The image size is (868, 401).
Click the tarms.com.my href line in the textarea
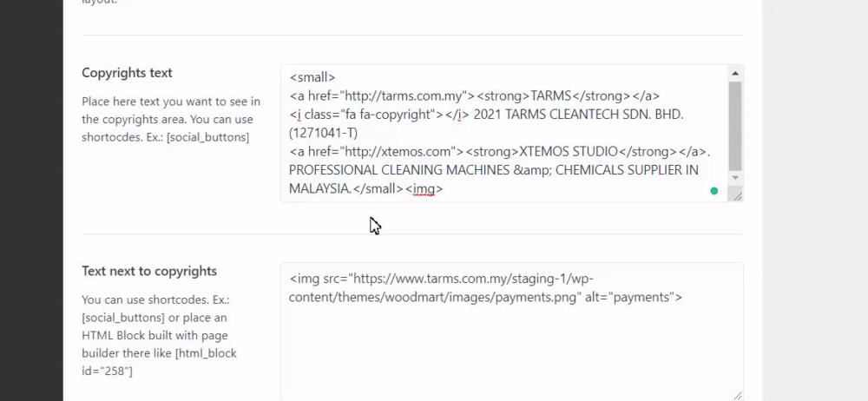475,95
